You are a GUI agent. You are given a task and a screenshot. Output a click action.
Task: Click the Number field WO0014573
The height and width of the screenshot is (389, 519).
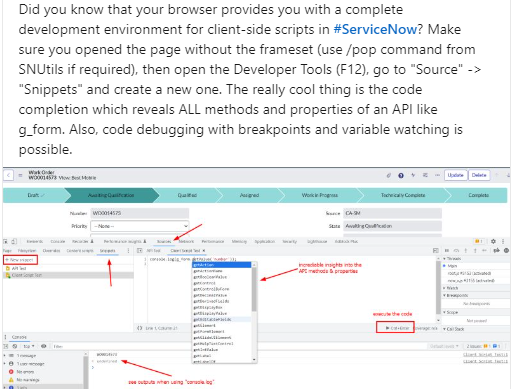[140, 213]
